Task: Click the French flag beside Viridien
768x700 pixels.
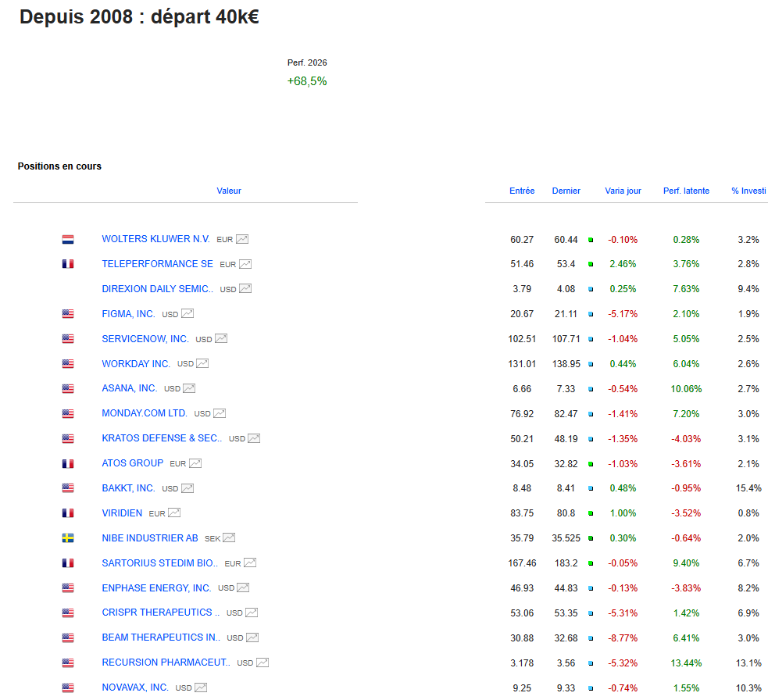Action: pyautogui.click(x=68, y=513)
